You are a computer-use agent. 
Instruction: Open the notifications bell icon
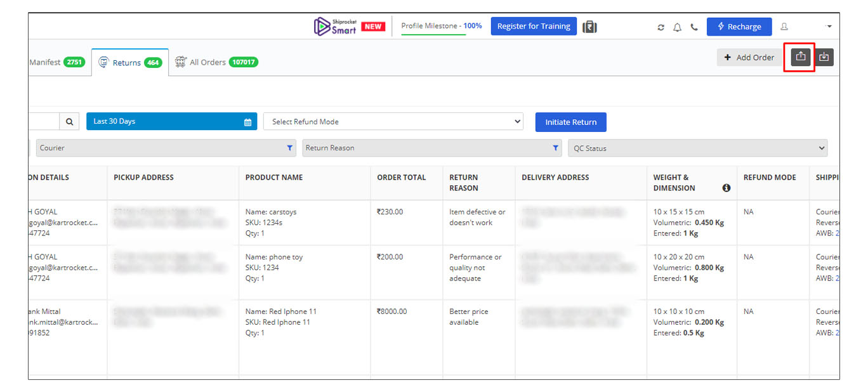(x=678, y=27)
